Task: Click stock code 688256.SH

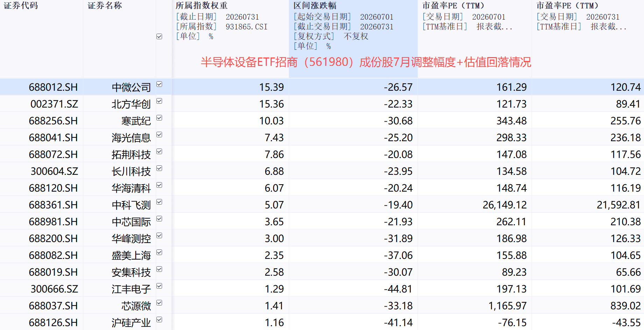Action: click(53, 121)
